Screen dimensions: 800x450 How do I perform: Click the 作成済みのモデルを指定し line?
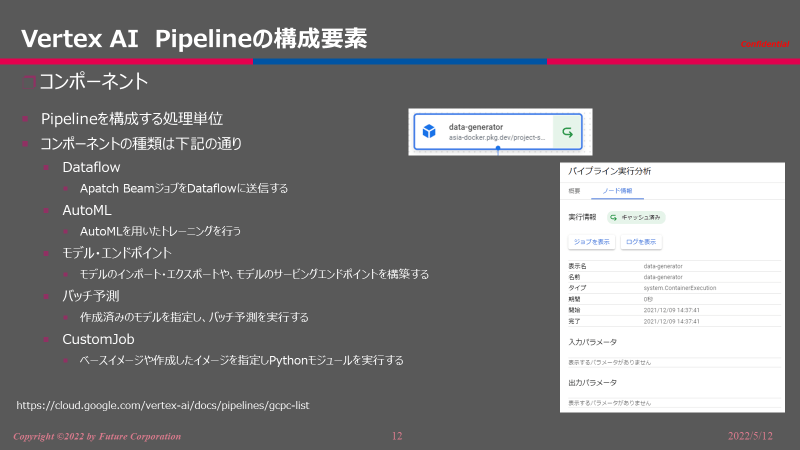194,317
